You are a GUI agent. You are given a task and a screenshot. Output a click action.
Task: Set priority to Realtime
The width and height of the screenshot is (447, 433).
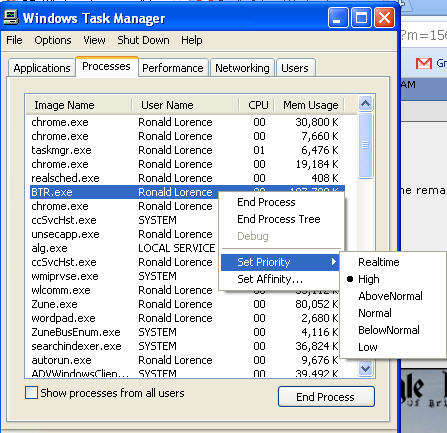[x=379, y=262]
